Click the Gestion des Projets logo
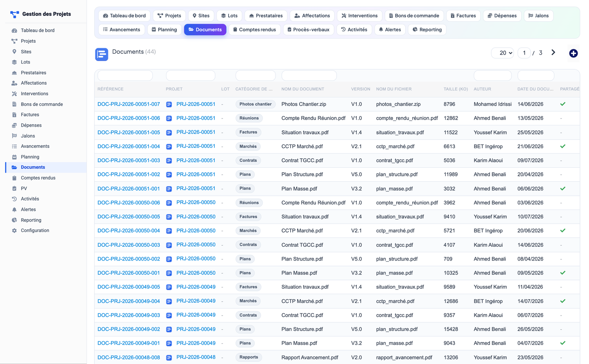This screenshot has width=589, height=364. (x=15, y=14)
